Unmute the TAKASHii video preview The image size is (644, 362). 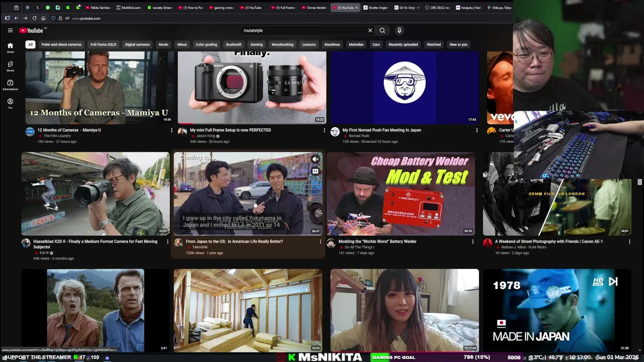pos(315,159)
